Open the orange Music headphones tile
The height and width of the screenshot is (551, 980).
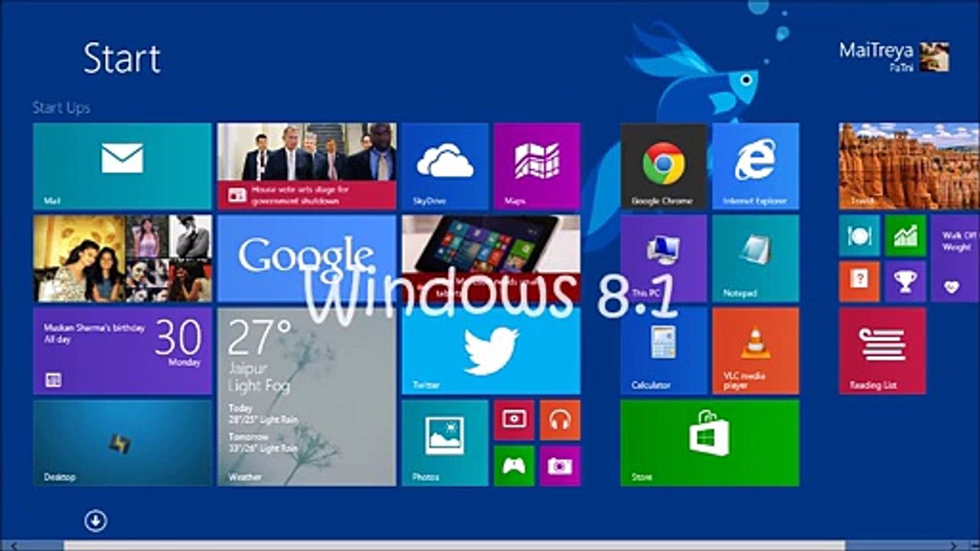(x=560, y=419)
